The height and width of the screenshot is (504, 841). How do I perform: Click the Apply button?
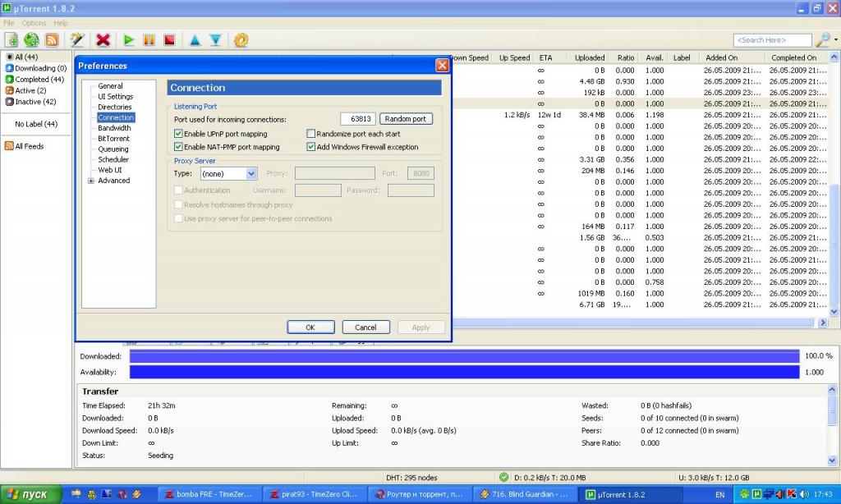pyautogui.click(x=421, y=327)
